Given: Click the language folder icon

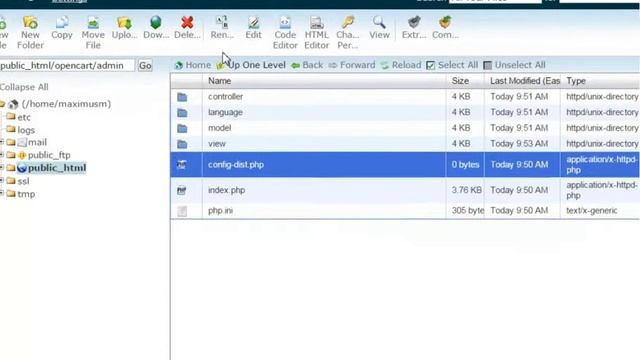Looking at the screenshot, I should (182, 113).
